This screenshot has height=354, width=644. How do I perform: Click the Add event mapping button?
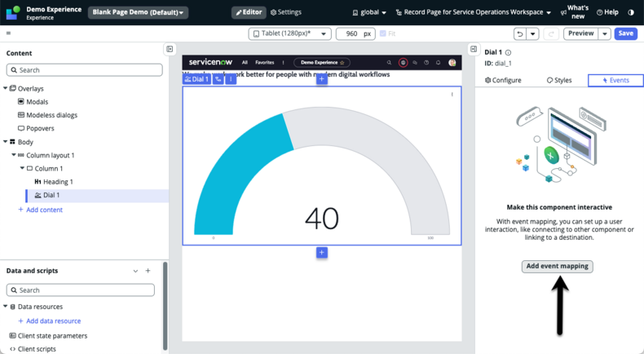(x=558, y=267)
